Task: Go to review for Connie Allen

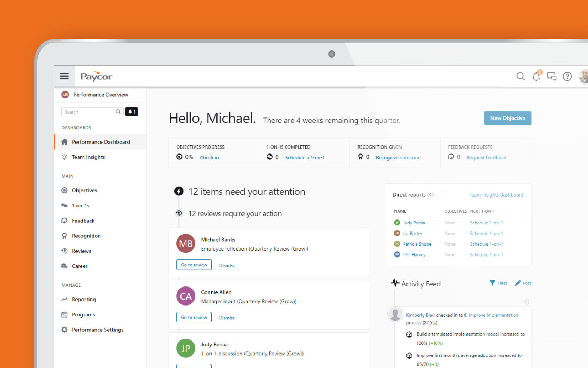Action: click(x=194, y=317)
